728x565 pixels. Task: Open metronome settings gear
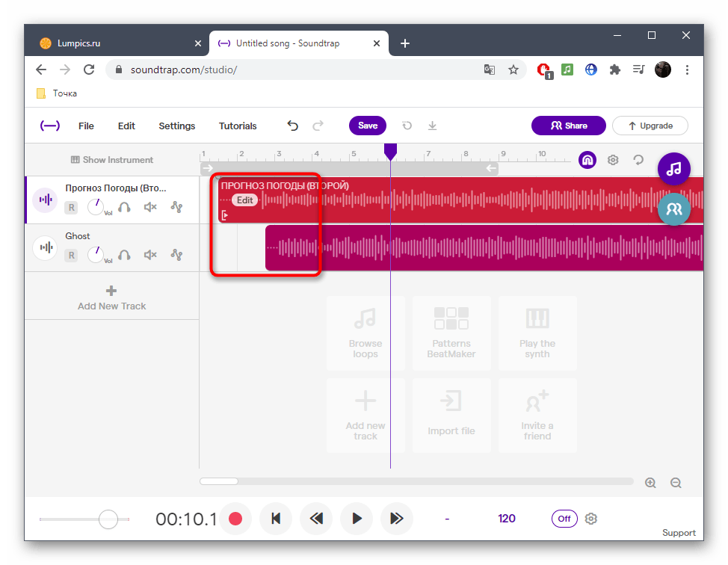590,519
